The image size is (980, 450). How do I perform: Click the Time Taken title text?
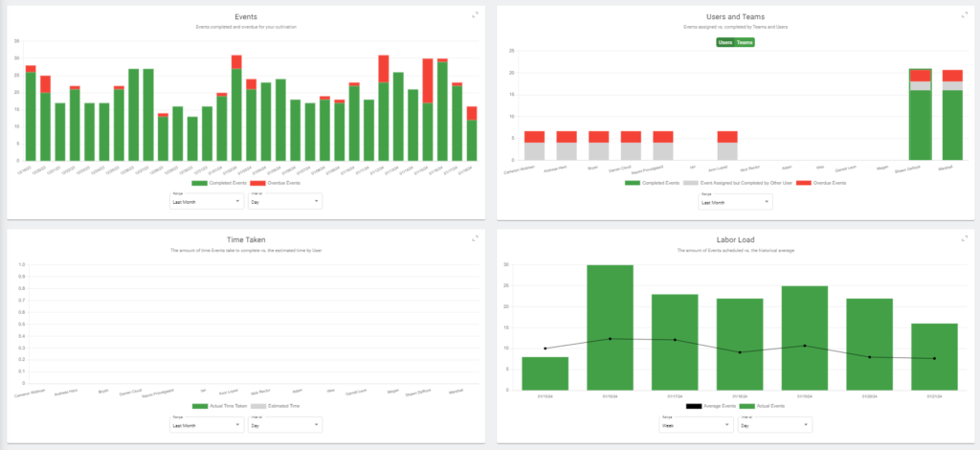pos(246,239)
